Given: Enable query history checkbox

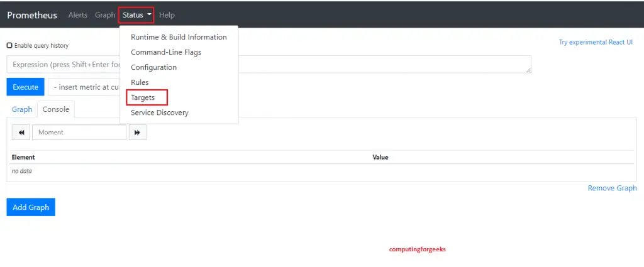Looking at the screenshot, I should 9,45.
